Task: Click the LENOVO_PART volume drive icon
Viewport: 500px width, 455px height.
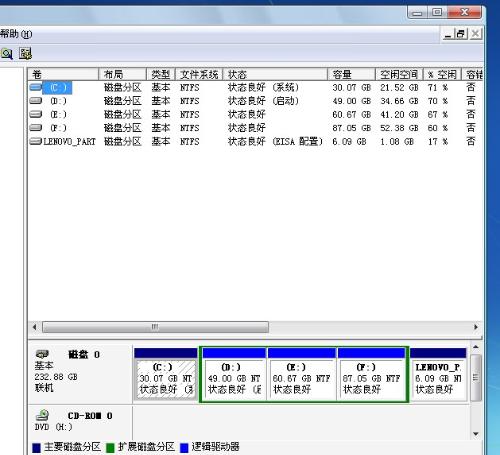Action: 35,141
